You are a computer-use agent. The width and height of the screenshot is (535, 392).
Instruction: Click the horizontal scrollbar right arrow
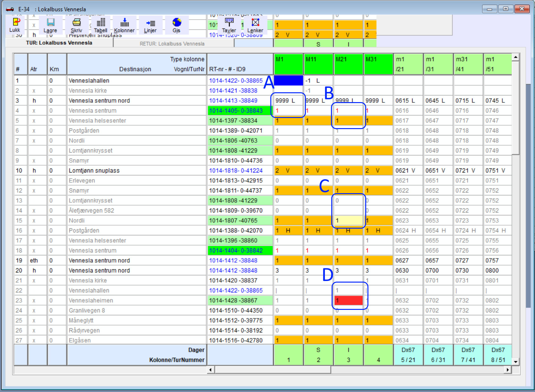coord(508,370)
